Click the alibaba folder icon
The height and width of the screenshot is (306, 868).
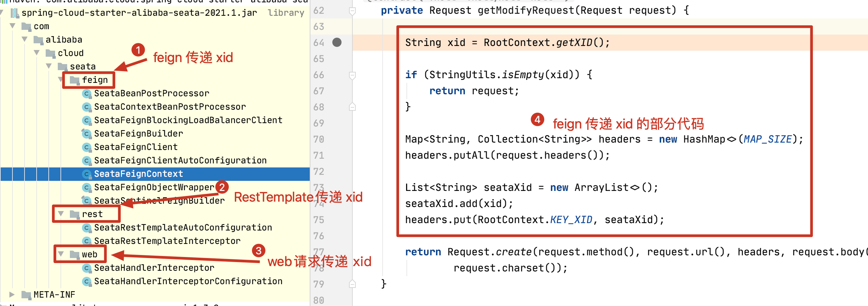38,40
